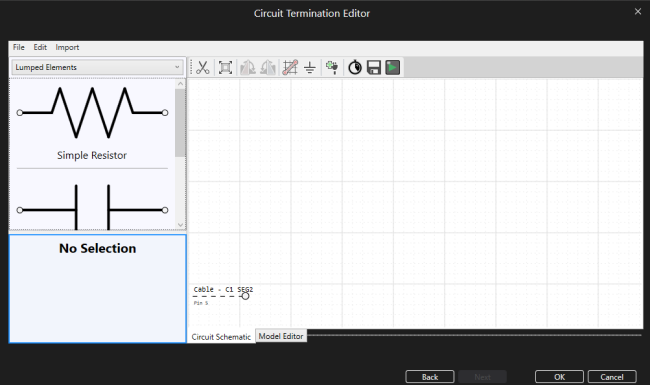Select the wire drawing tool icon
The width and height of the screenshot is (650, 385).
(290, 67)
